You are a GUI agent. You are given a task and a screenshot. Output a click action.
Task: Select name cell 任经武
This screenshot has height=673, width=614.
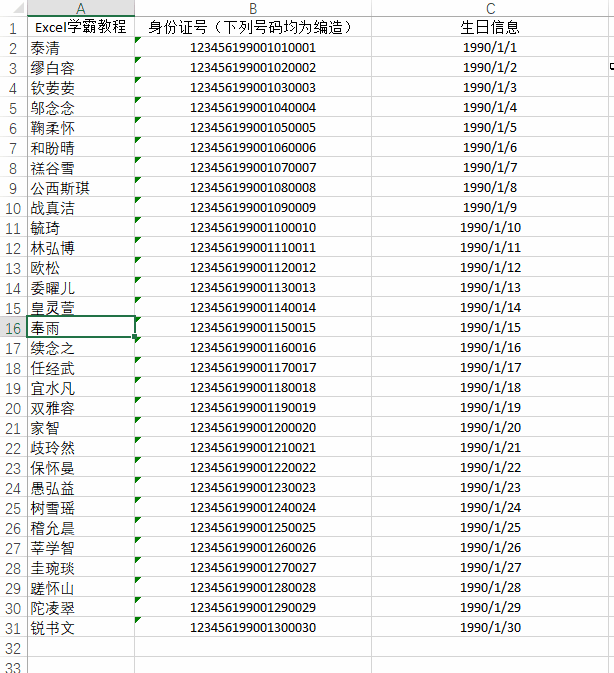[81, 368]
